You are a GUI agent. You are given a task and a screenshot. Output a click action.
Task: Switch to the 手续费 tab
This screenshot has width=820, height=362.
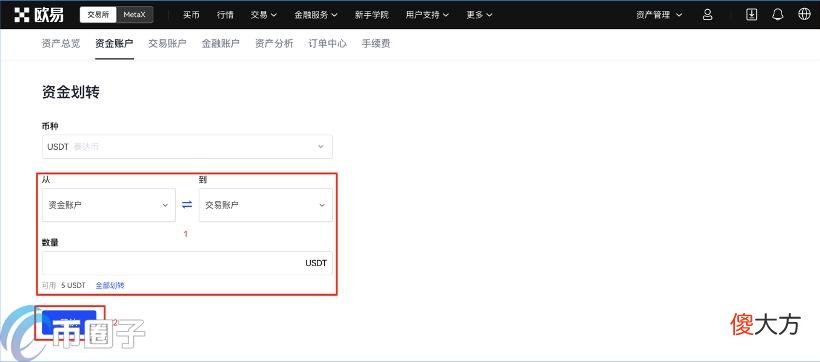[375, 43]
